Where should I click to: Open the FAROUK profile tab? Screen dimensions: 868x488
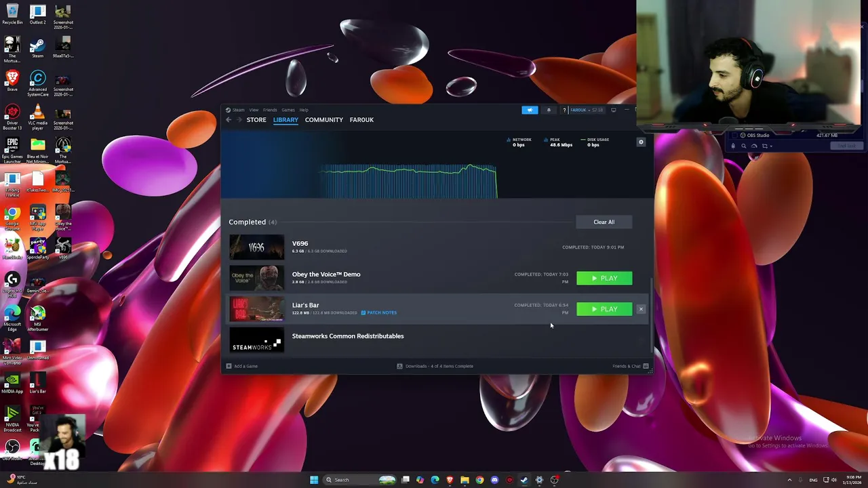pyautogui.click(x=361, y=120)
